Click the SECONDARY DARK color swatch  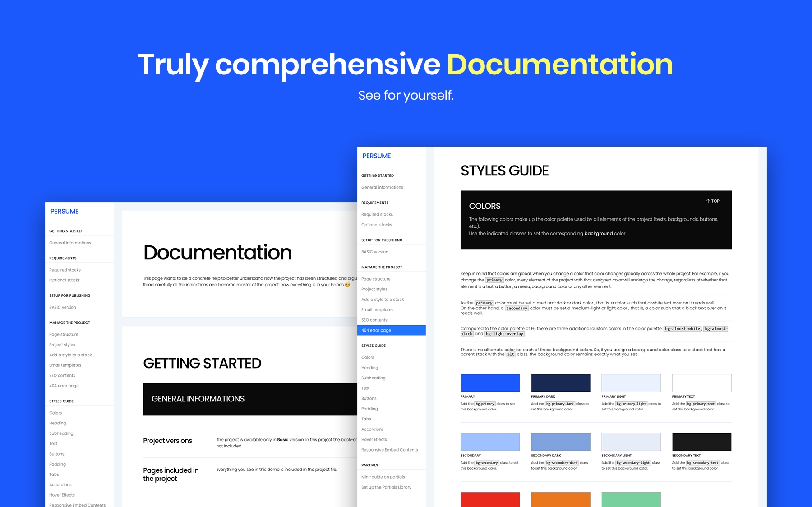coord(561,442)
